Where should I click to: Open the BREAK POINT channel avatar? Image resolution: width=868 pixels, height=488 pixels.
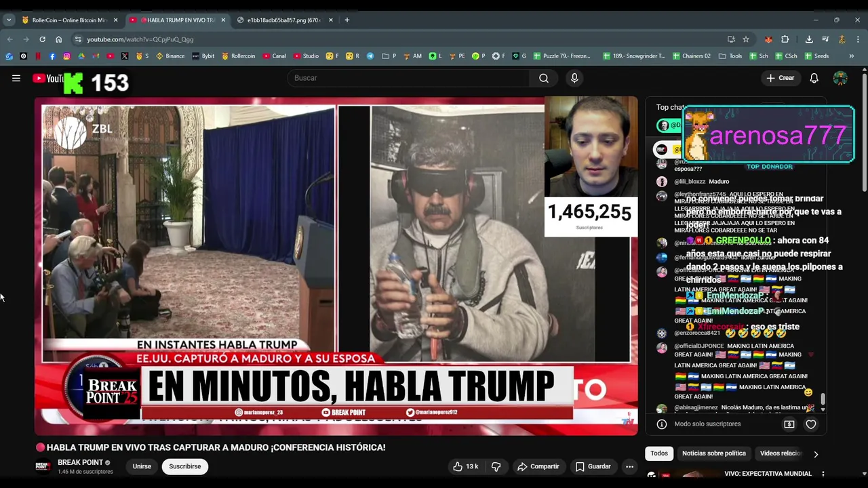point(43,466)
